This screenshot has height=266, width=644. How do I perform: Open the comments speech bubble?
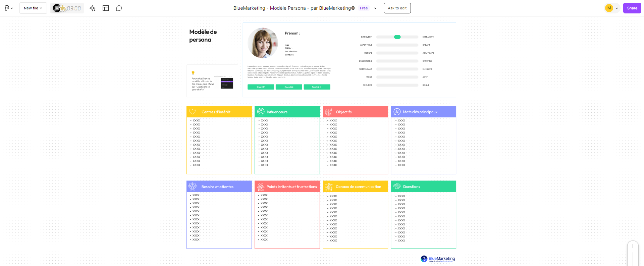tap(119, 8)
